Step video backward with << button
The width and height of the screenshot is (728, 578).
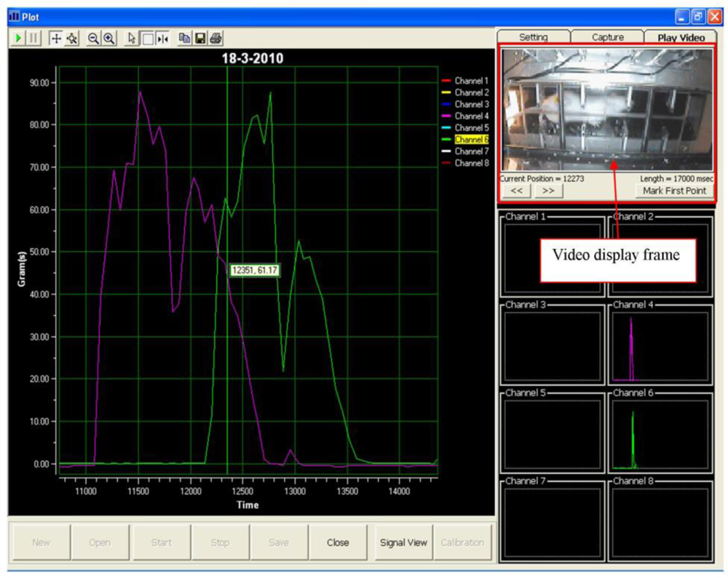point(516,191)
